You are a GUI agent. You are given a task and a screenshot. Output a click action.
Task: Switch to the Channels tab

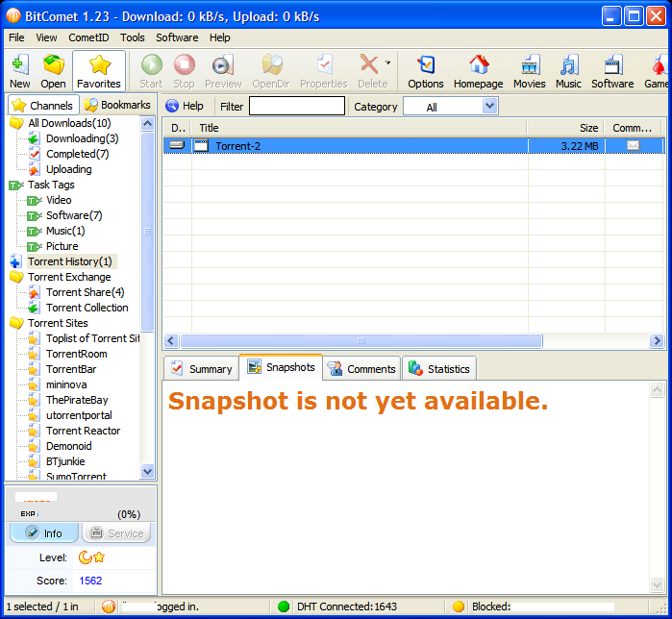tap(43, 106)
